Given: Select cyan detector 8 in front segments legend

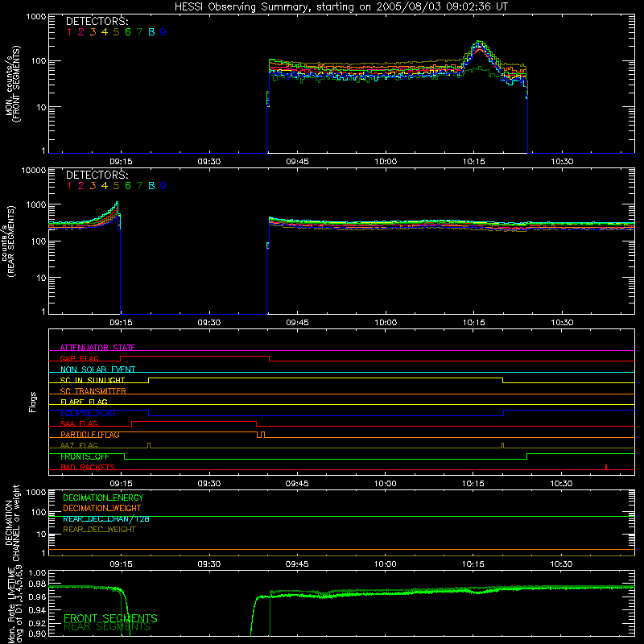Looking at the screenshot, I should [151, 32].
